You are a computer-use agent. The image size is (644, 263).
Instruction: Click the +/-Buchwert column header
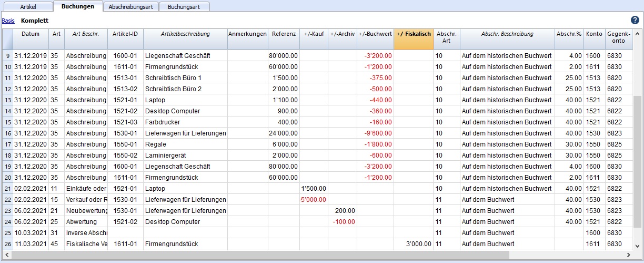[375, 39]
